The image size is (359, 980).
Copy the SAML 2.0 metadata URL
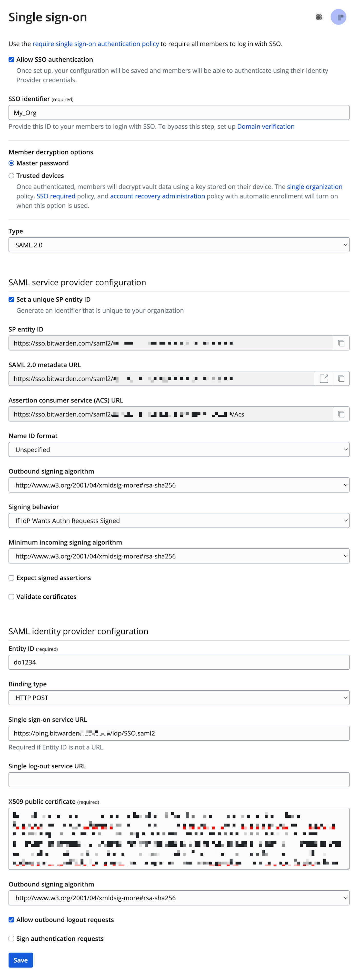pos(341,378)
